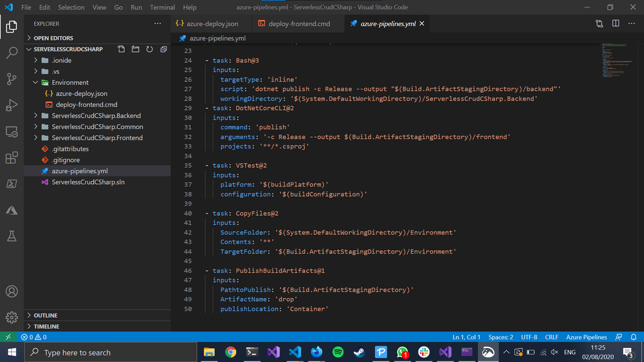Change indentation via Spaces: 2
This screenshot has width=644, height=362.
click(x=501, y=337)
